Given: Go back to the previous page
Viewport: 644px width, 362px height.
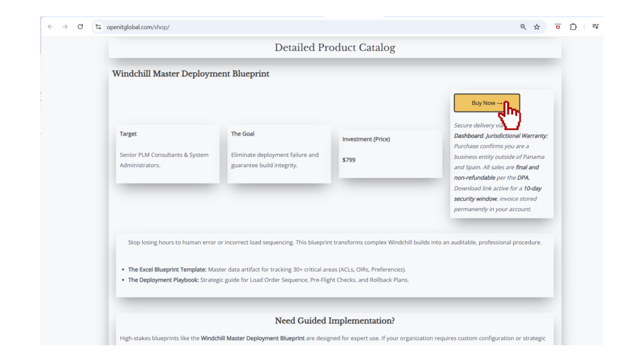Looking at the screenshot, I should pyautogui.click(x=50, y=27).
